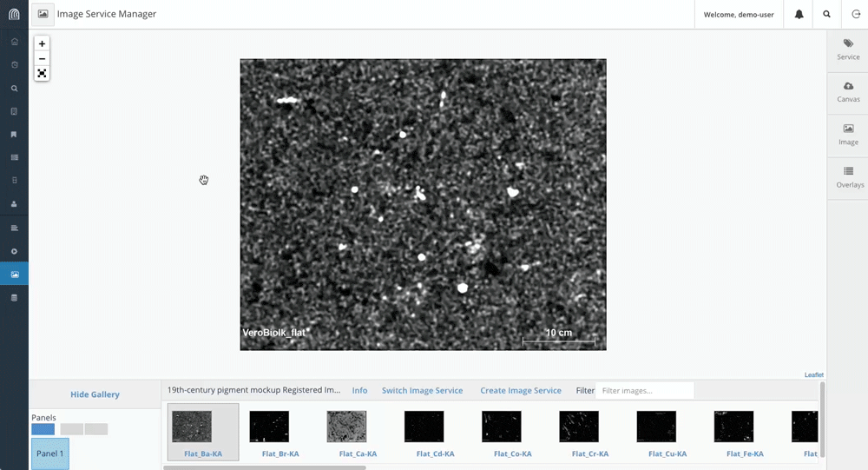This screenshot has width=868, height=470.
Task: Open the Image panel tab
Action: pos(848,136)
